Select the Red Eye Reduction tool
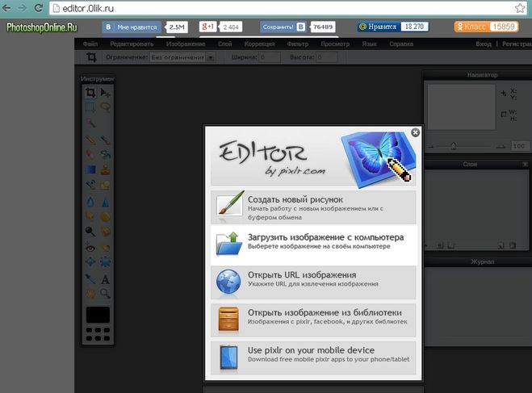Viewport: 532px width, 393px height. click(x=90, y=248)
